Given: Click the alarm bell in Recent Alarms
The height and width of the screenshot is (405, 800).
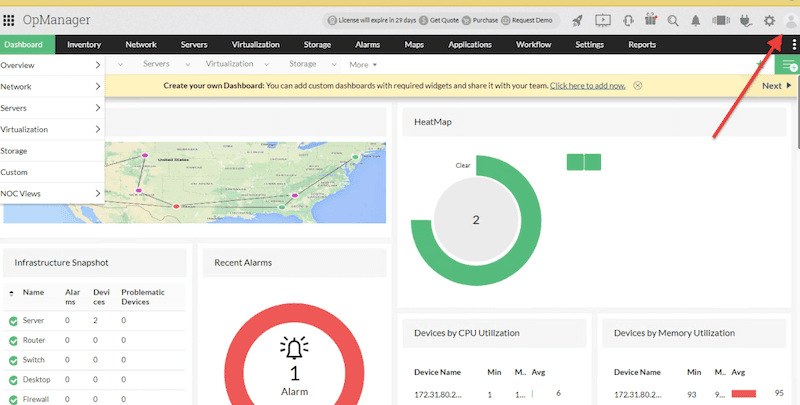Looking at the screenshot, I should click(x=294, y=347).
